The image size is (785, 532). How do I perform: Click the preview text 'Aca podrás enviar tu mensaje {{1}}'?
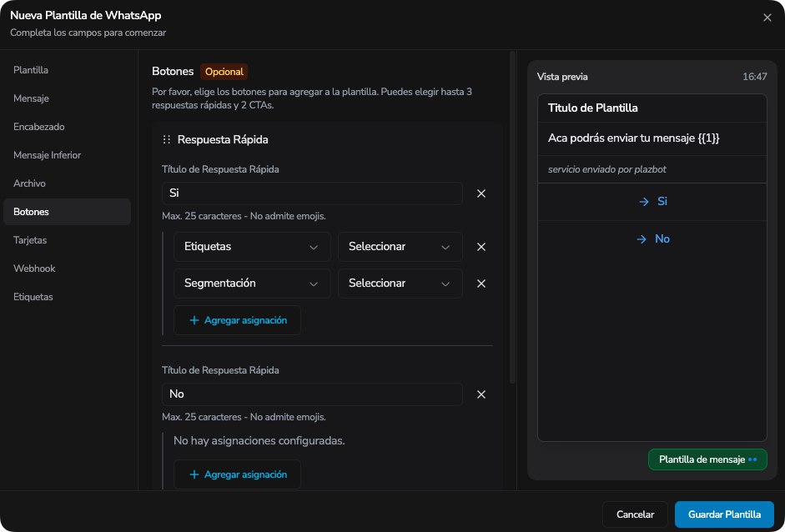click(633, 138)
